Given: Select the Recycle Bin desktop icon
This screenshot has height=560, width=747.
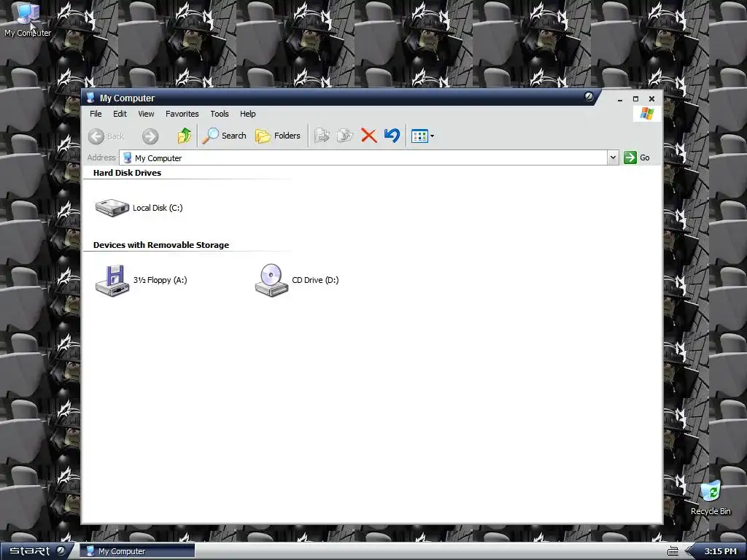Looking at the screenshot, I should point(711,498).
